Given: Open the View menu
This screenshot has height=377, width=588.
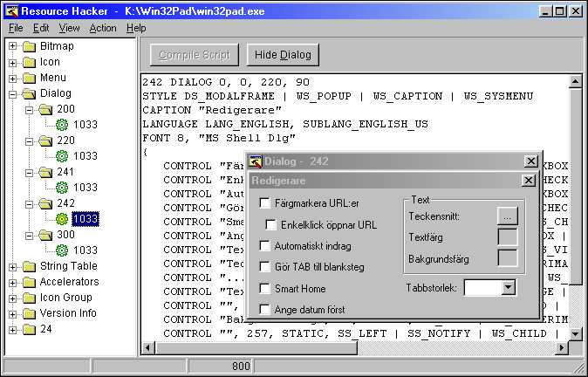Looking at the screenshot, I should pos(69,28).
